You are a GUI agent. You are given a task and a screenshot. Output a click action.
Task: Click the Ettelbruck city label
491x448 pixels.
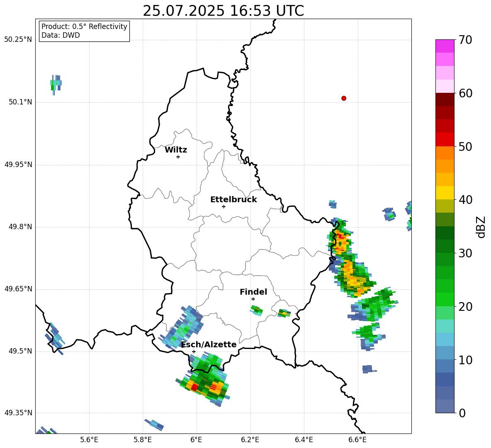coord(233,200)
